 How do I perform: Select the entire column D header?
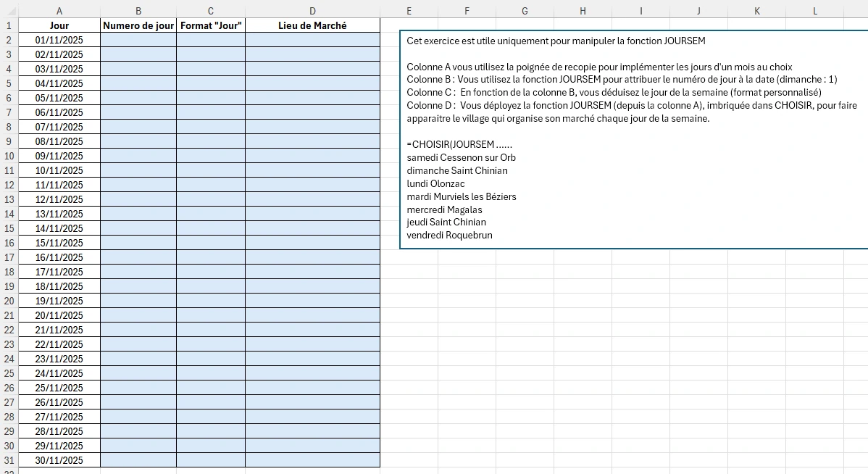(312, 11)
